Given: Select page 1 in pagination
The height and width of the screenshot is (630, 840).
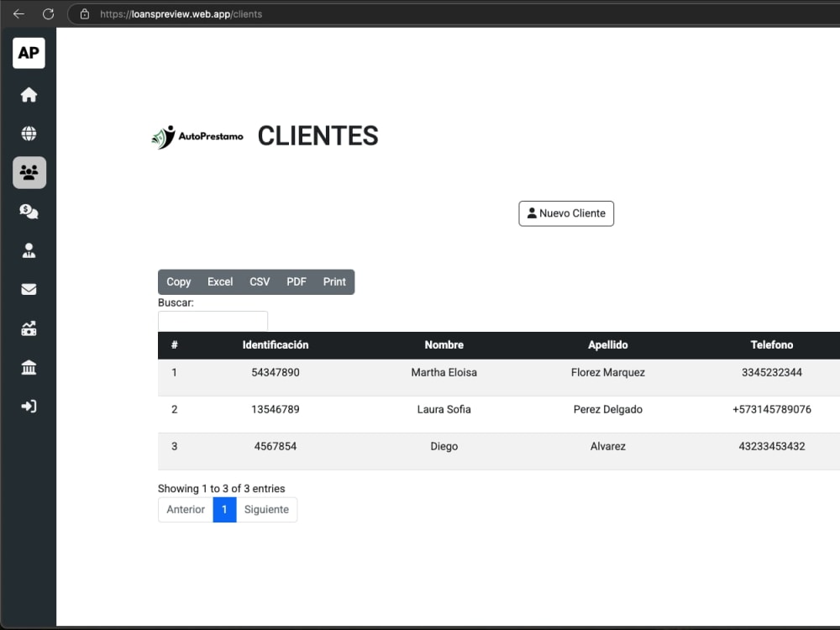Looking at the screenshot, I should 224,510.
